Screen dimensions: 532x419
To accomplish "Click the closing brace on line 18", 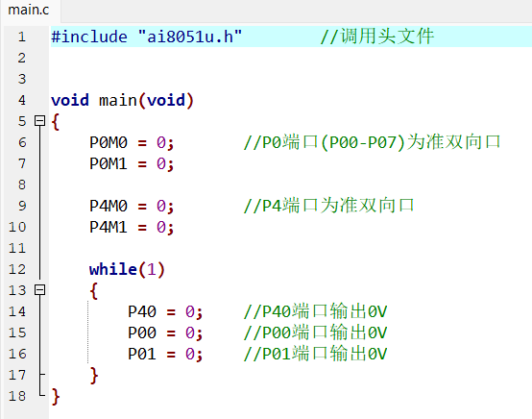I will 56,397.
